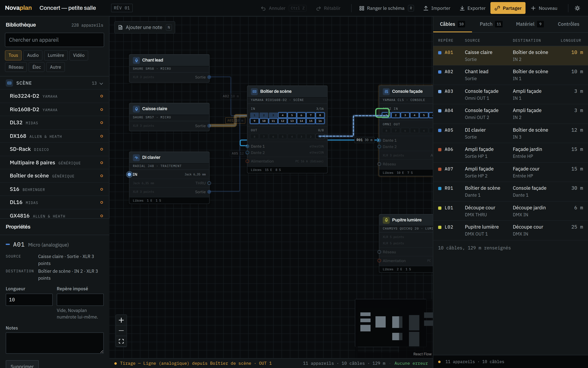Collapse the Scène category chevron
The height and width of the screenshot is (368, 588).
coord(101,83)
